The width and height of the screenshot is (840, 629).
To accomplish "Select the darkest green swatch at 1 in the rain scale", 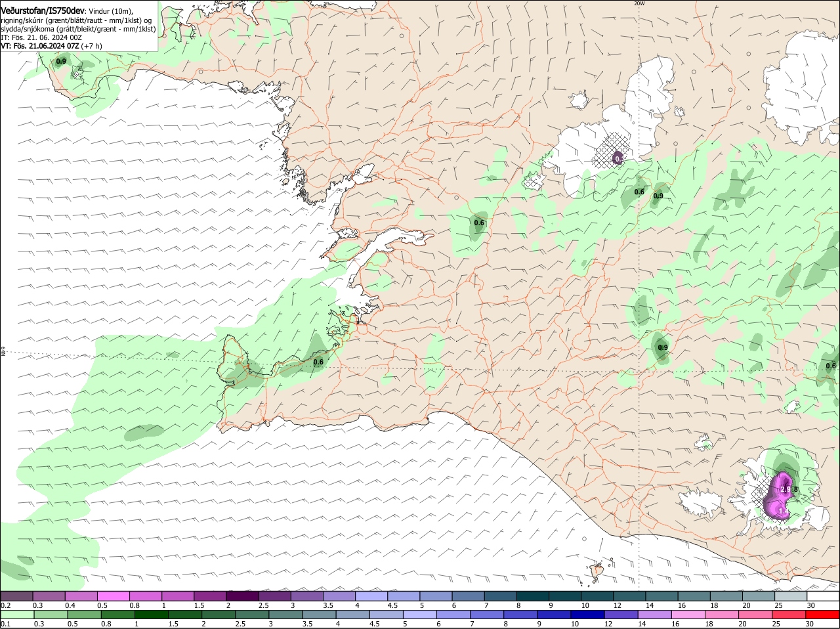I will (152, 615).
